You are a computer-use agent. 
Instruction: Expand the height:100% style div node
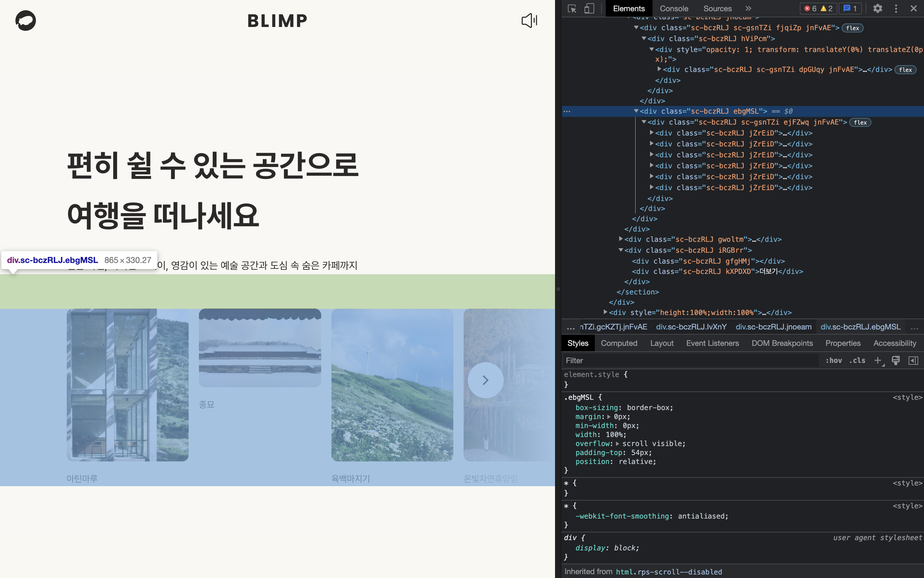point(605,312)
